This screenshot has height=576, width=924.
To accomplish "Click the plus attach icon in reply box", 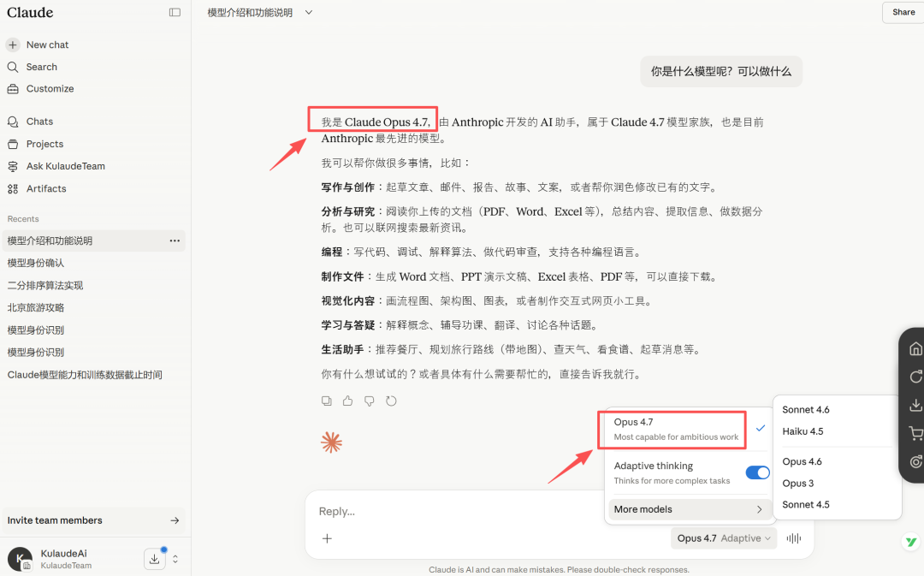I will click(x=327, y=538).
